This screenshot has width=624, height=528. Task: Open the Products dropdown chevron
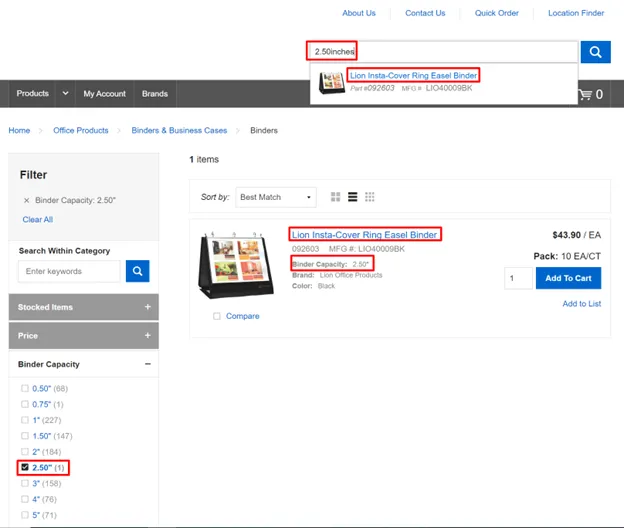(x=65, y=94)
